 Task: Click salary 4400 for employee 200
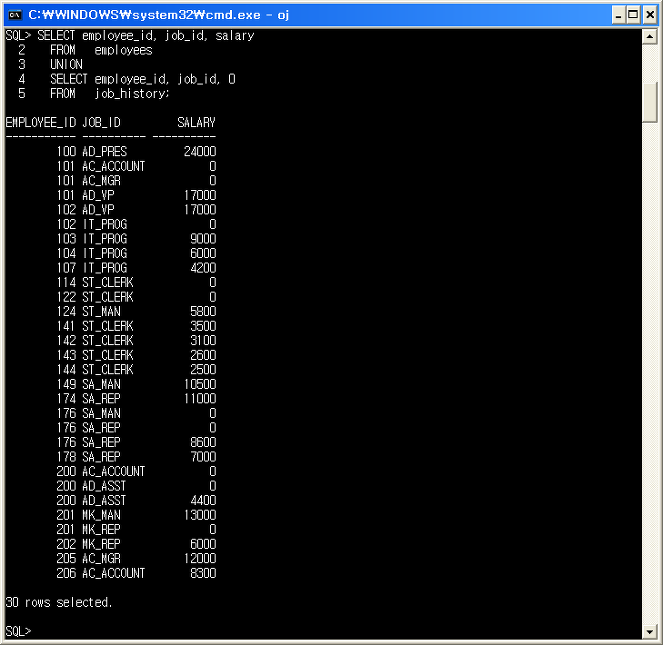pos(203,501)
